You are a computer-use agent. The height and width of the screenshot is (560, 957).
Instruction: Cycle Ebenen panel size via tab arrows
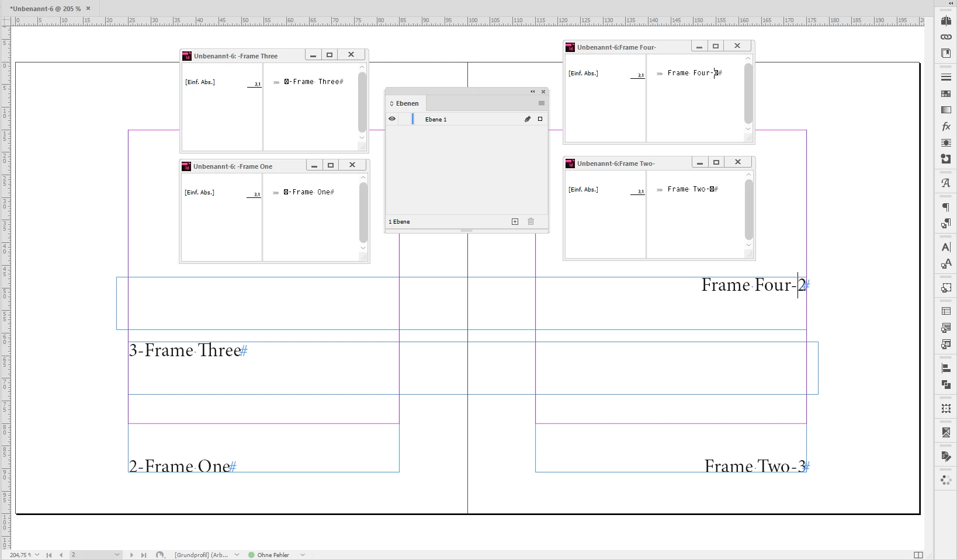[x=392, y=103]
